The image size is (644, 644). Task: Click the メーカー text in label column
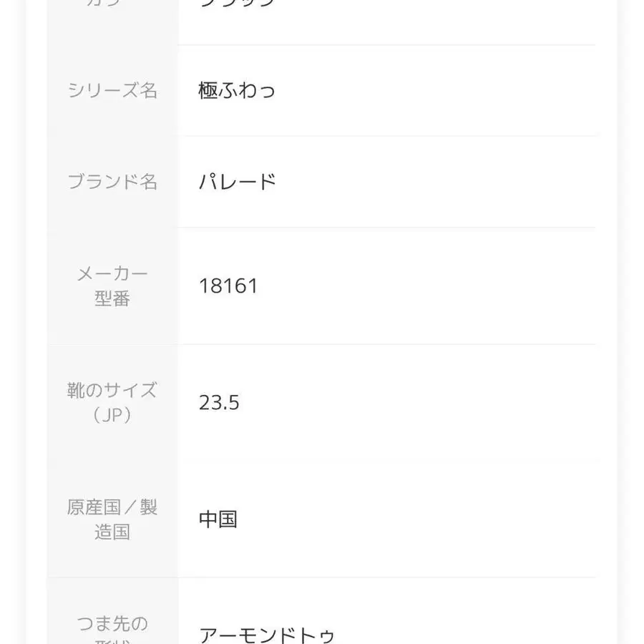(x=112, y=273)
